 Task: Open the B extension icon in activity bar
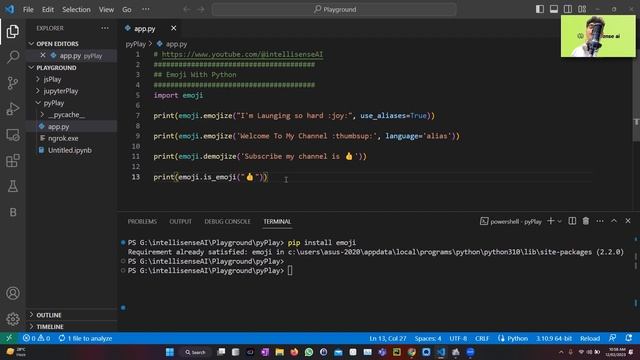pyautogui.click(x=13, y=212)
